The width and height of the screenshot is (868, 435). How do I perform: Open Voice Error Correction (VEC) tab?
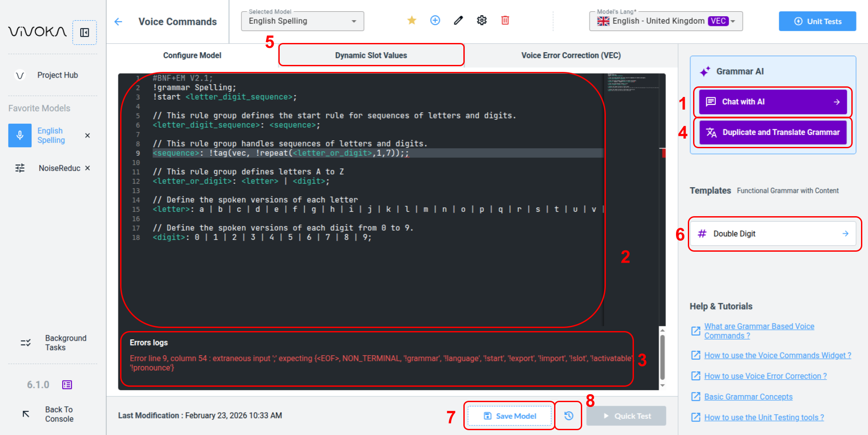(x=571, y=55)
